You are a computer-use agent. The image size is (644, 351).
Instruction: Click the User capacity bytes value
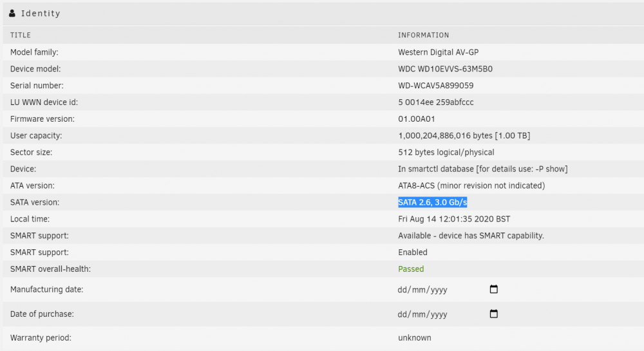click(464, 135)
